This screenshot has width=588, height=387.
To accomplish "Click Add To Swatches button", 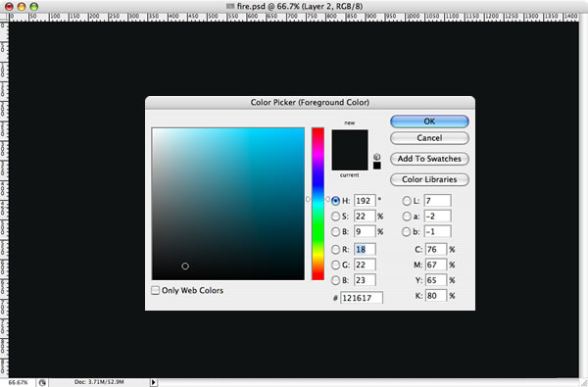I will point(429,159).
